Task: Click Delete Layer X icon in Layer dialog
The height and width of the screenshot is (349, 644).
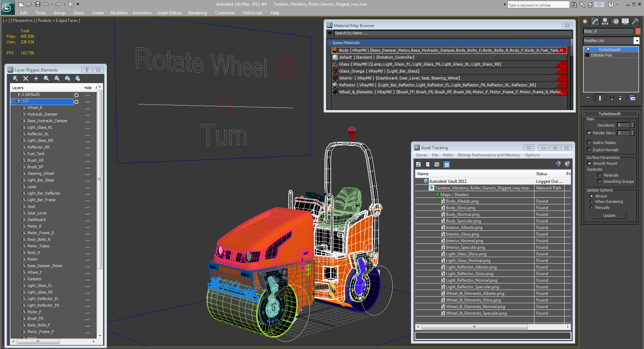Action: [26, 78]
